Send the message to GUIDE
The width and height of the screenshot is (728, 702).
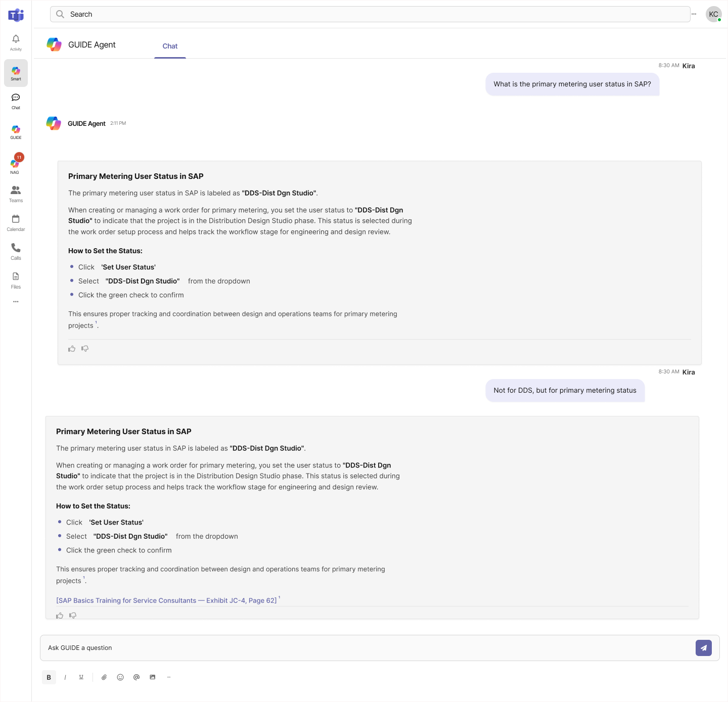pos(704,648)
